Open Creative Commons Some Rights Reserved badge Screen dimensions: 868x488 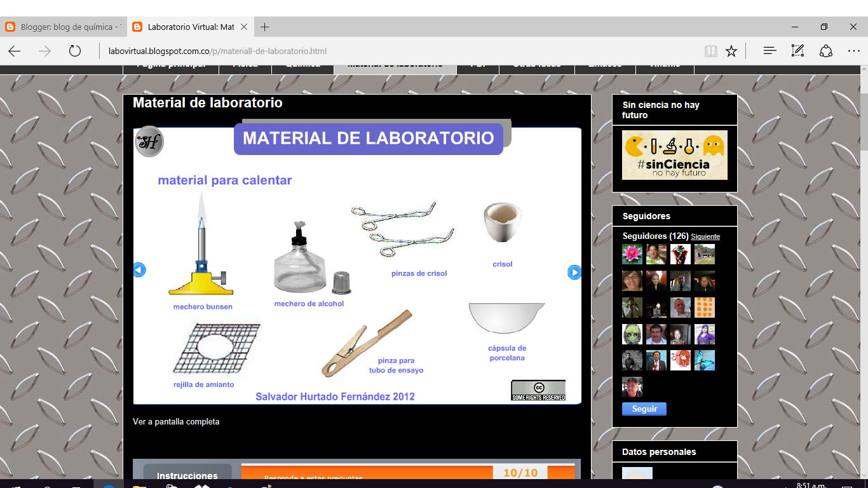538,390
